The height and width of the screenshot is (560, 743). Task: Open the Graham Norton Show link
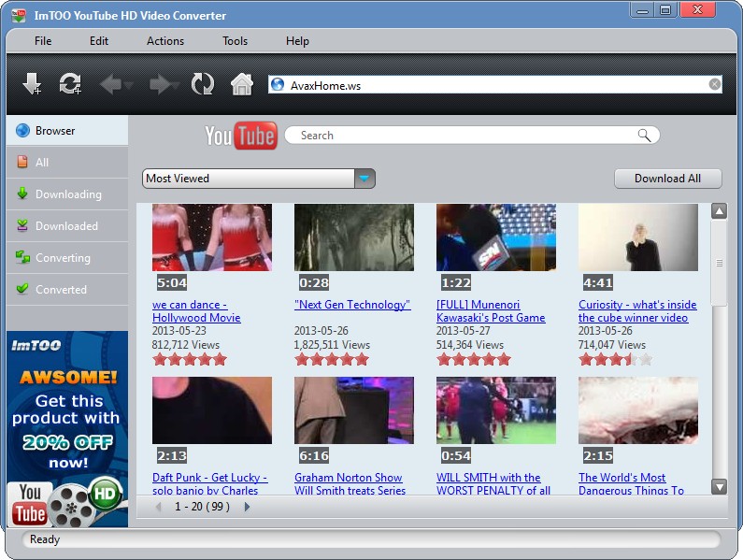click(350, 483)
